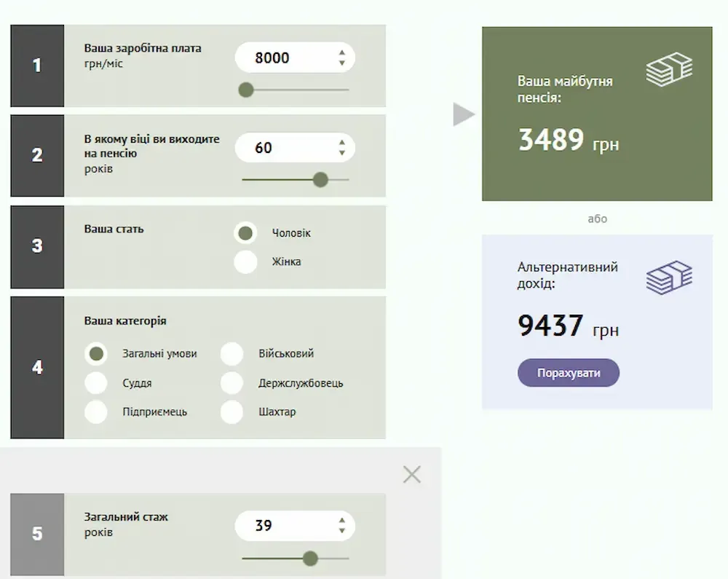Choose Держслужбовець category
Image resolution: width=728 pixels, height=579 pixels.
coord(232,383)
